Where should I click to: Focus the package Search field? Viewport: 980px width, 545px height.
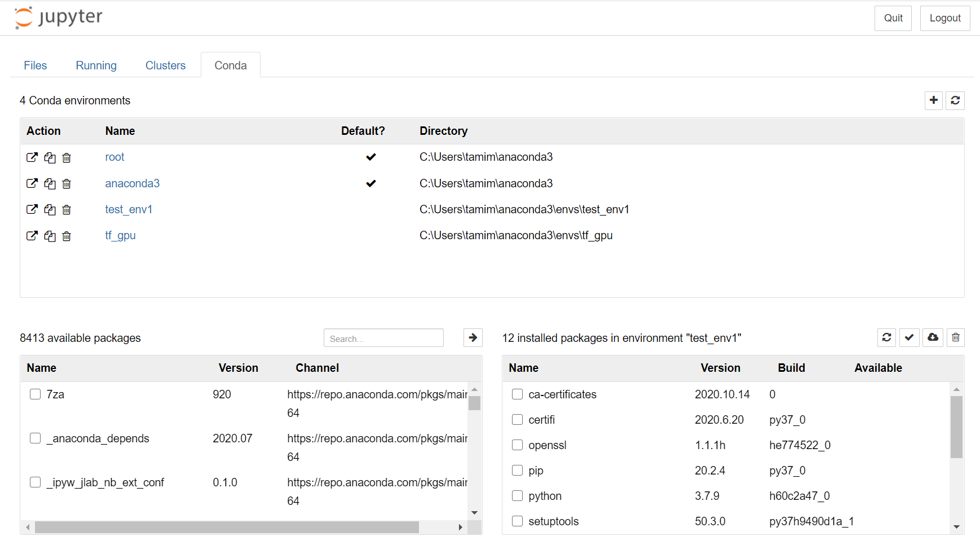coord(383,338)
